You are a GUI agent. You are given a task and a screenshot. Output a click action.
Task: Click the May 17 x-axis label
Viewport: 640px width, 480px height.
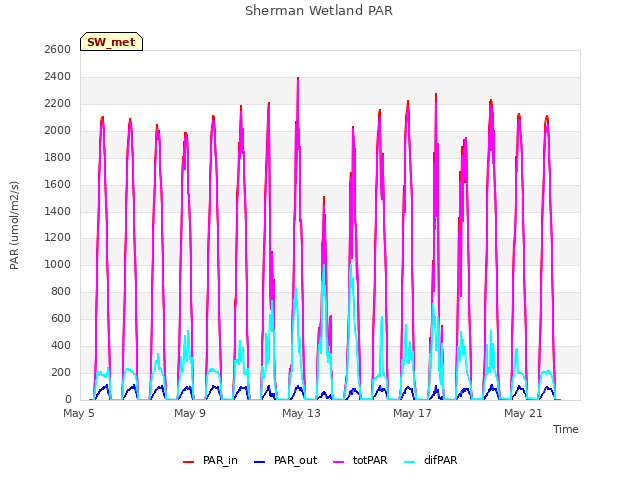coord(412,413)
